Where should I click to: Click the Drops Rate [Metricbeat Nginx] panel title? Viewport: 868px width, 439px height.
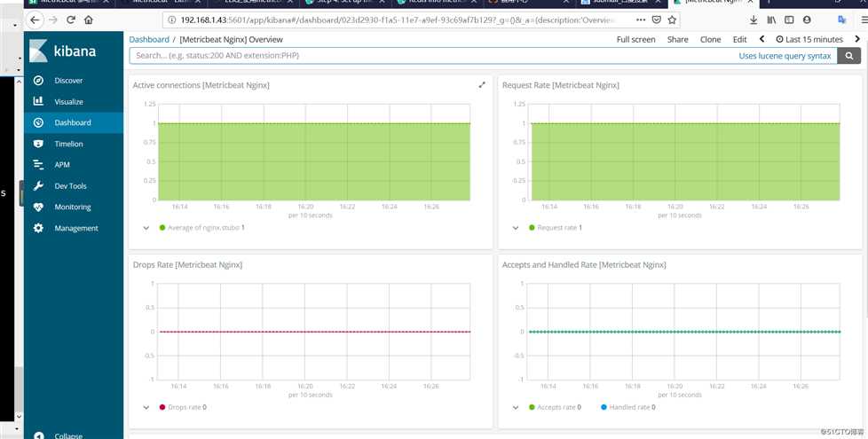187,265
